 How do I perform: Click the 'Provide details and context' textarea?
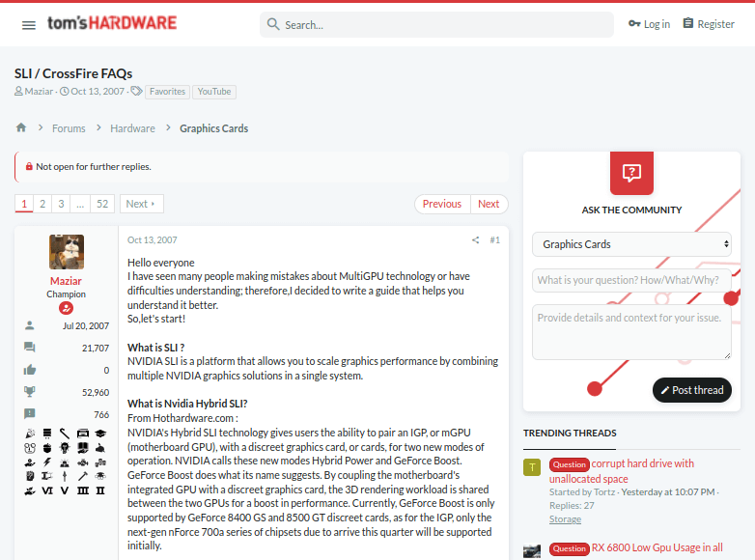[x=631, y=332]
